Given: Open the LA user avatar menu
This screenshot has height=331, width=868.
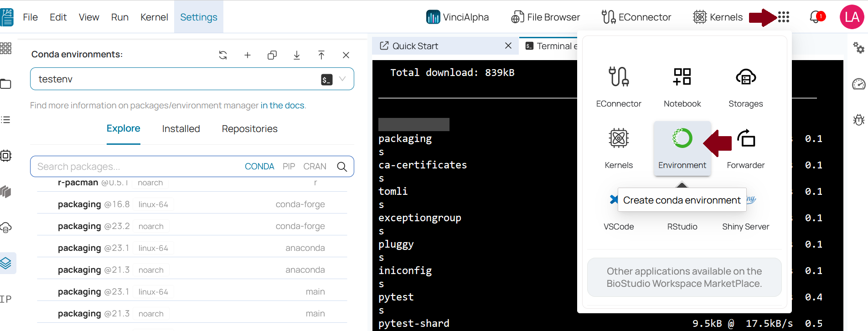Looking at the screenshot, I should tap(852, 17).
